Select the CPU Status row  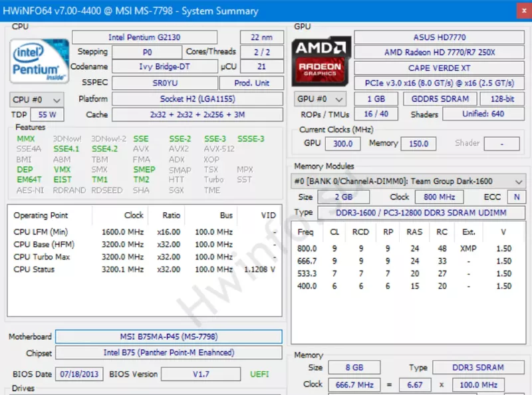144,269
